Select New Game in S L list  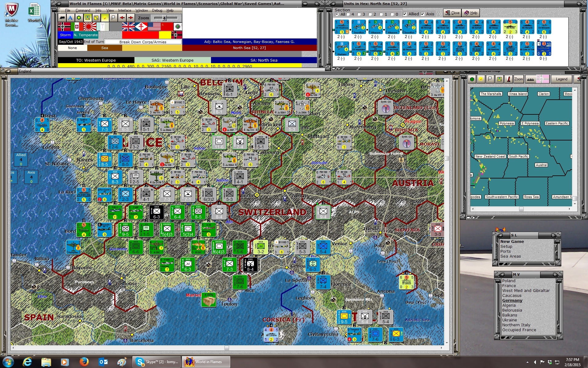(x=512, y=241)
